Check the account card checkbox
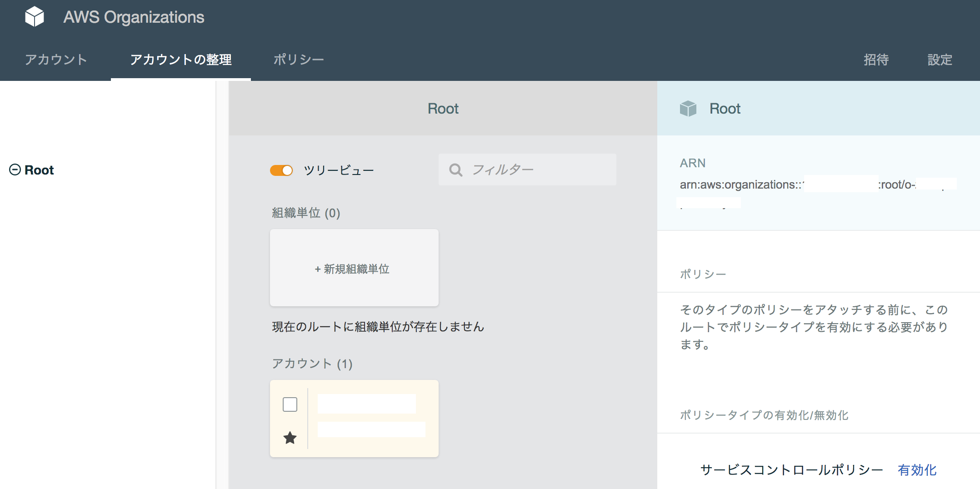Viewport: 980px width, 489px height. pos(290,404)
